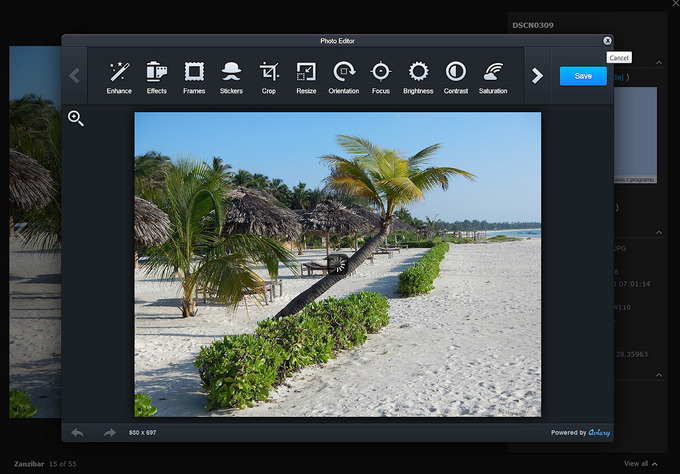Collapse middle sidebar section chevron near JPG
This screenshot has width=680, height=474.
tap(659, 232)
